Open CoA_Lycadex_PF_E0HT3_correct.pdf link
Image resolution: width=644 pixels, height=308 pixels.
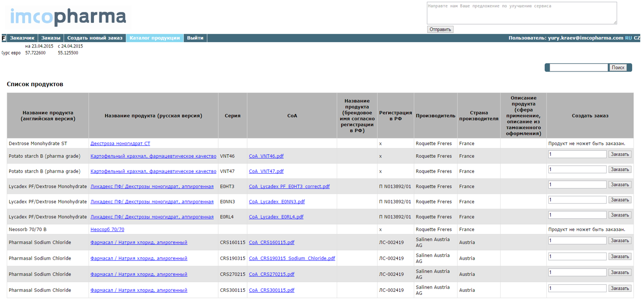point(289,187)
